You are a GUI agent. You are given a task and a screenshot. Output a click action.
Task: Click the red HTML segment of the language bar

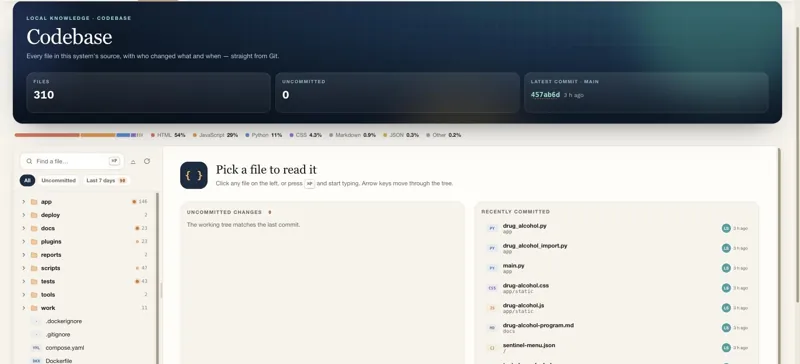47,135
